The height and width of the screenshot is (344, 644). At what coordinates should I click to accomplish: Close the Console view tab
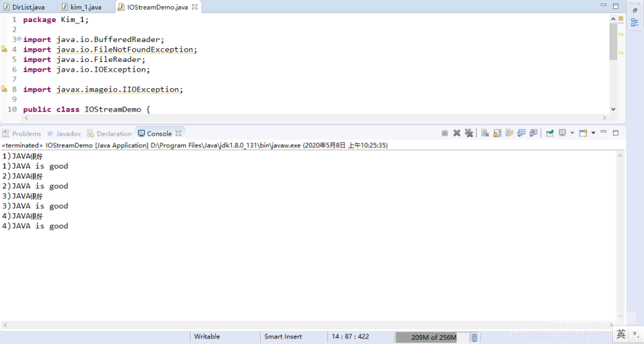pos(178,133)
